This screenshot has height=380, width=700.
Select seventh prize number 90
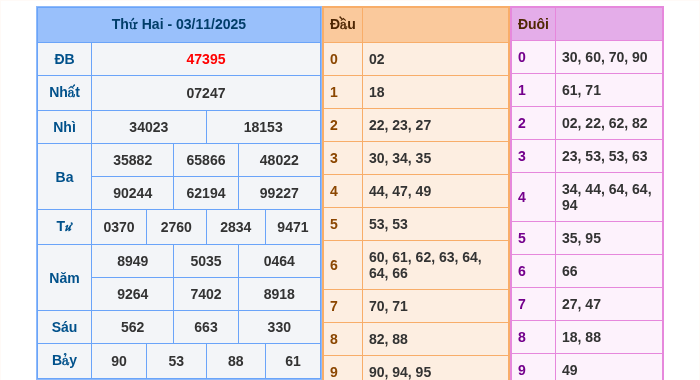(119, 361)
